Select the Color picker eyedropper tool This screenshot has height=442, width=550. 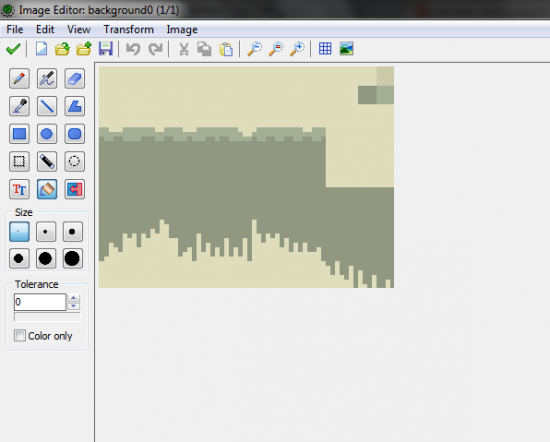pos(19,106)
